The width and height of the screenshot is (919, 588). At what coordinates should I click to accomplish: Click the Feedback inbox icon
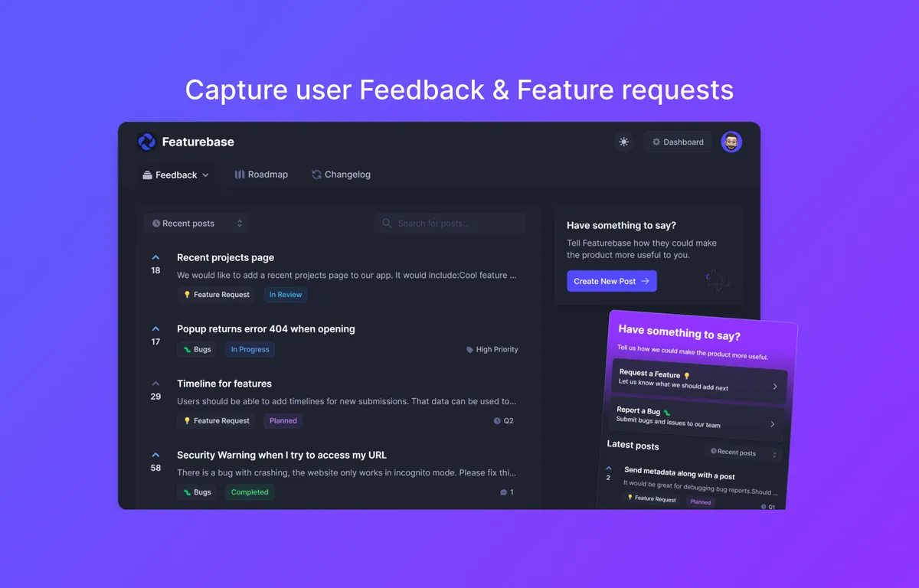[x=147, y=175]
